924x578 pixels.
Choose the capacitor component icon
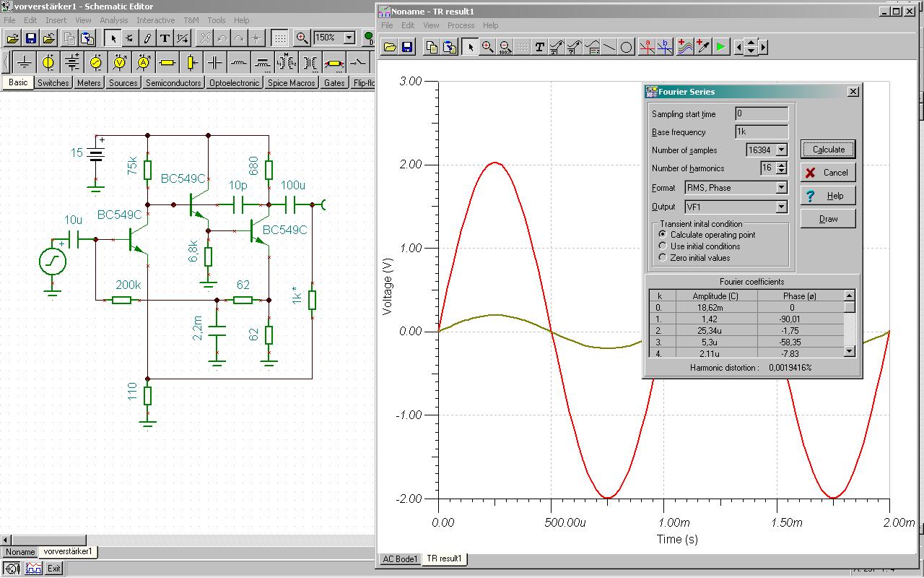tap(215, 63)
